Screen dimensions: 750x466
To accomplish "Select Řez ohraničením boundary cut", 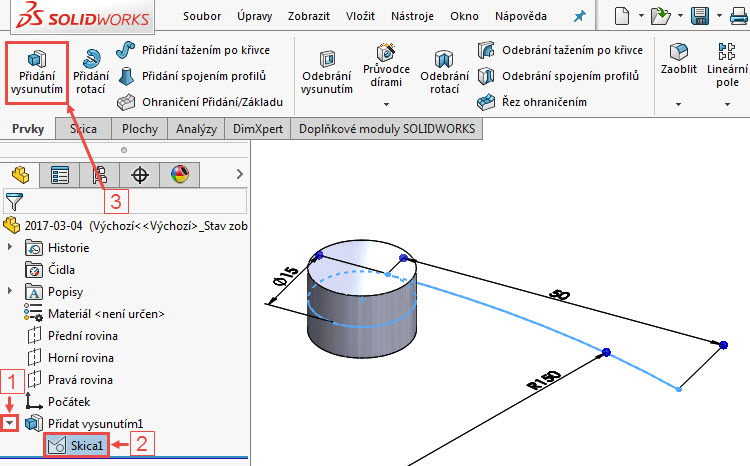I will (x=532, y=102).
